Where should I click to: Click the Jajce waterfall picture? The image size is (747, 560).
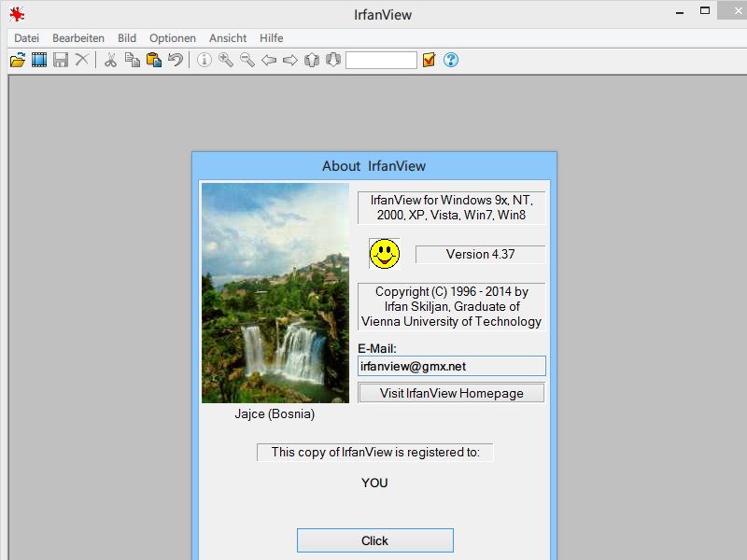click(x=275, y=293)
